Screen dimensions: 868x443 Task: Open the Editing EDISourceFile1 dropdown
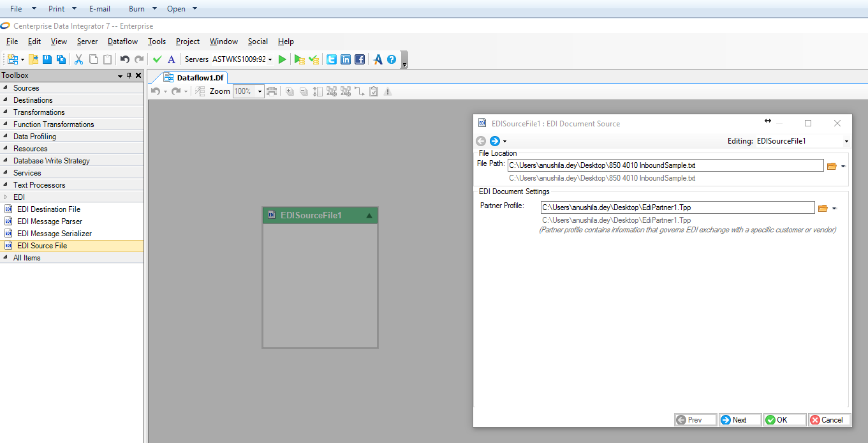pos(846,141)
